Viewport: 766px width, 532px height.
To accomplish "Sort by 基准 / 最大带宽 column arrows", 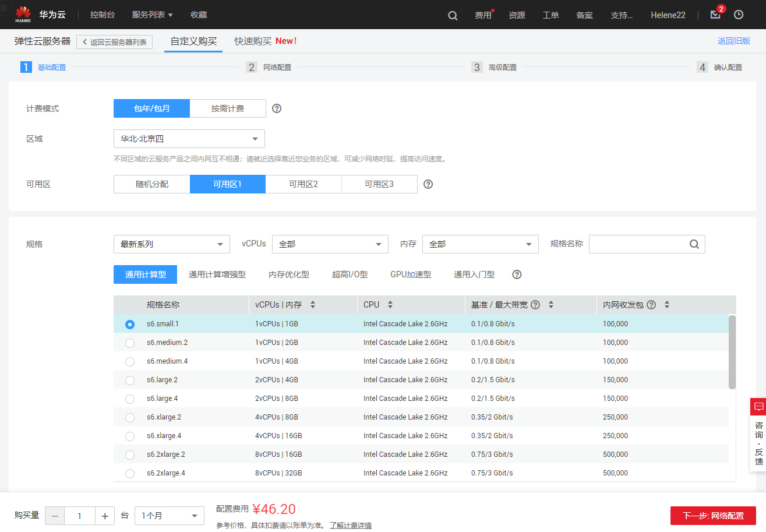I will point(551,305).
